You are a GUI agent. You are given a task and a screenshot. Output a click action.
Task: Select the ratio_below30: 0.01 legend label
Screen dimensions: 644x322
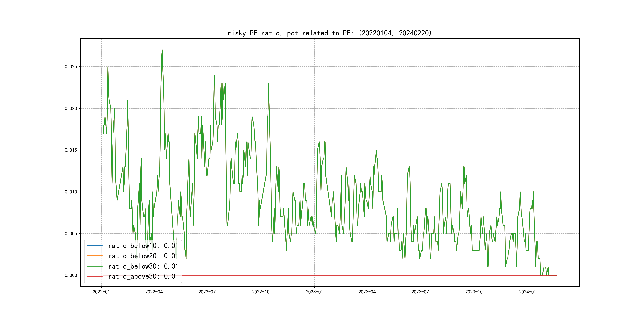[x=143, y=266]
